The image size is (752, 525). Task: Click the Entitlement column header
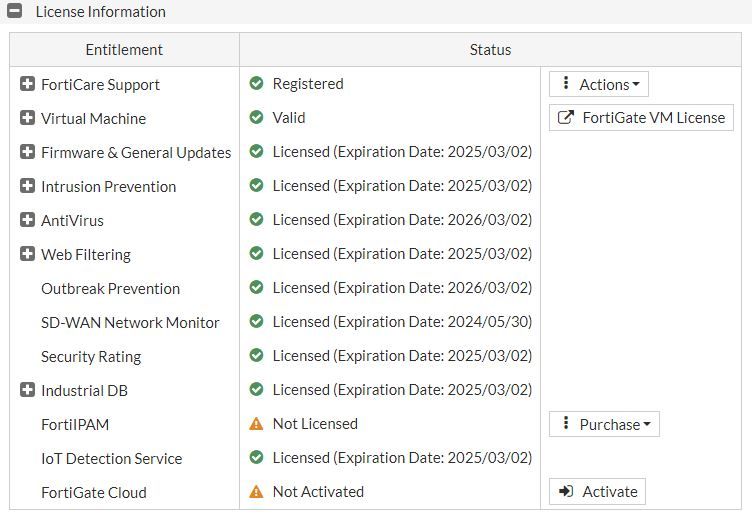click(x=124, y=50)
